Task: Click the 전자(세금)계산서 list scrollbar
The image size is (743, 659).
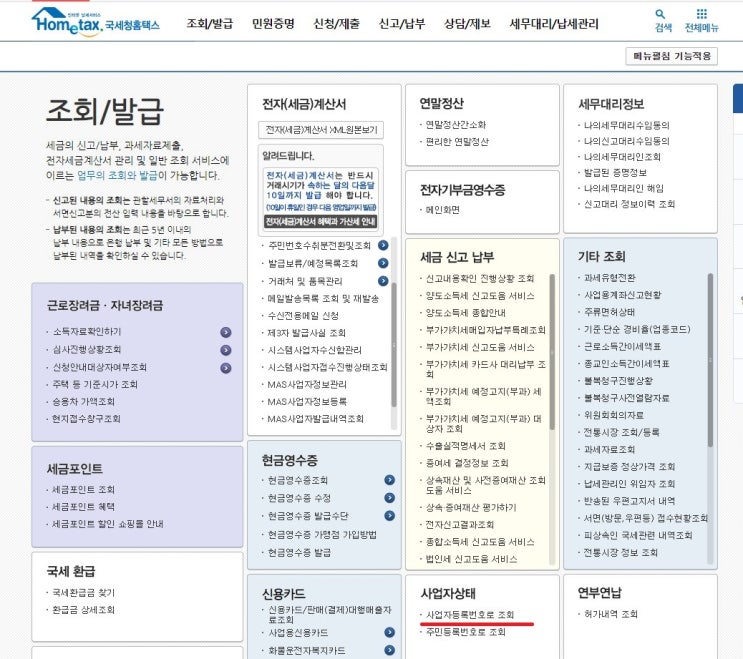Action: point(394,344)
